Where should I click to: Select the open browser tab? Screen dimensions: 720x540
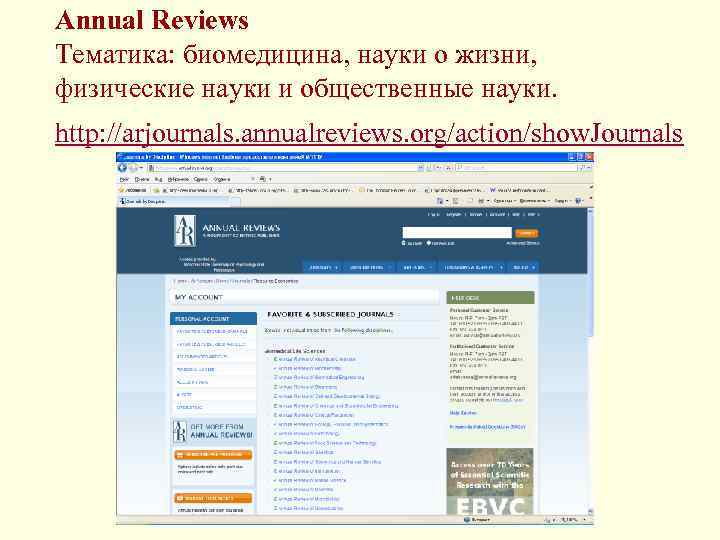pyautogui.click(x=174, y=201)
